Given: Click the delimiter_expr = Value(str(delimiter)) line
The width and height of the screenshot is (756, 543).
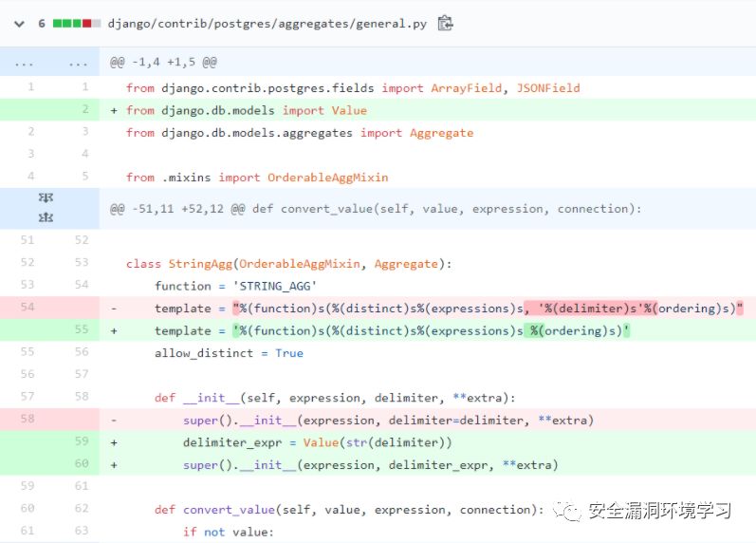Looking at the screenshot, I should coord(317,443).
